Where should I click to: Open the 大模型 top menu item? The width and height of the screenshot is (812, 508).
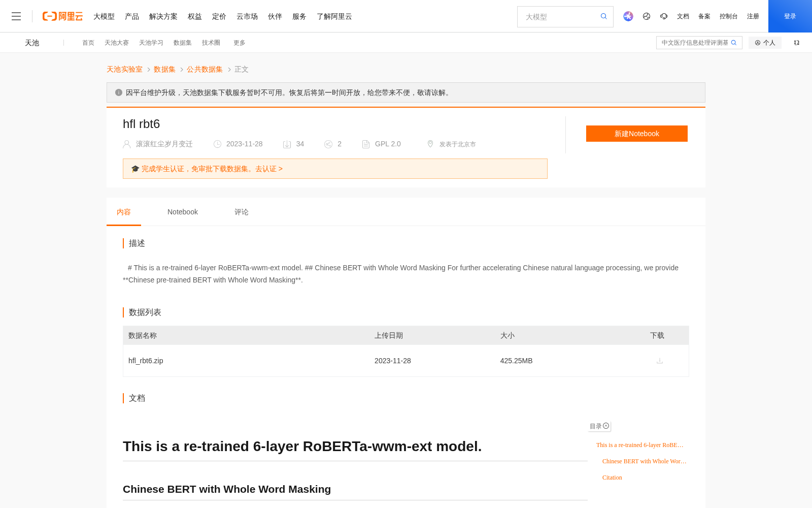click(x=104, y=16)
